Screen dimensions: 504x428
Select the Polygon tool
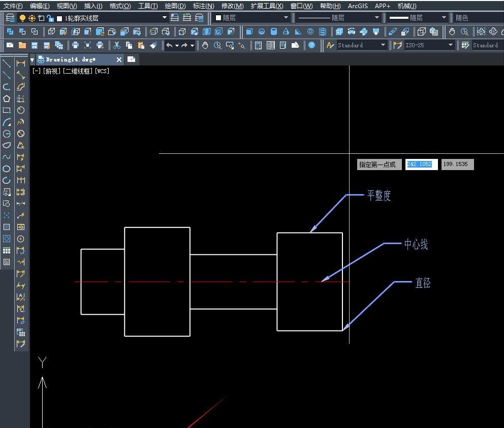(7, 98)
